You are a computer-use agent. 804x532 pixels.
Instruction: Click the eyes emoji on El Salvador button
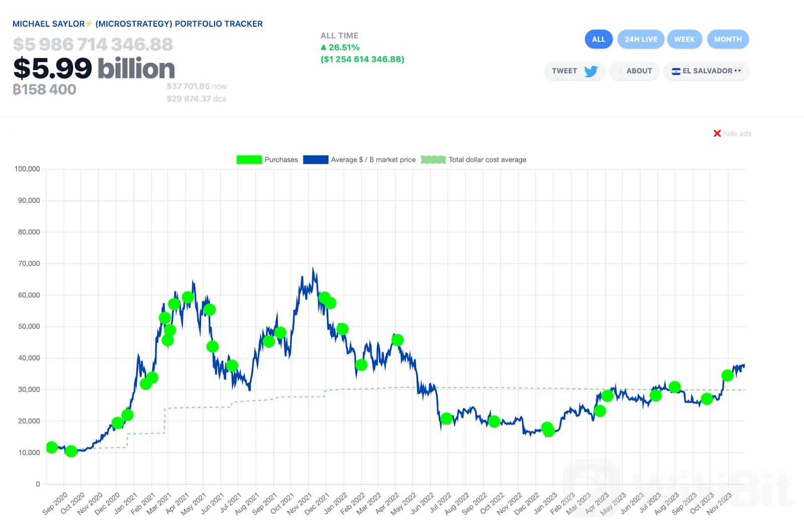point(738,71)
